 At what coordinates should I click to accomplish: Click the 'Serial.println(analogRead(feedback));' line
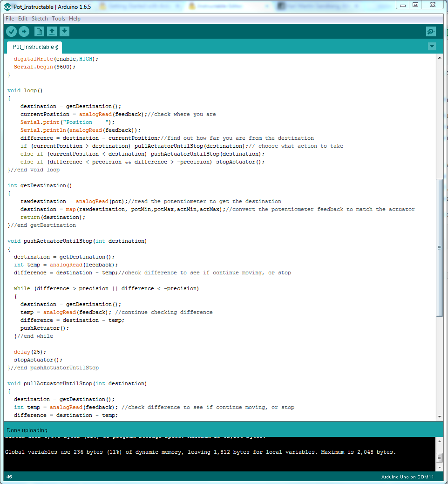pos(81,130)
